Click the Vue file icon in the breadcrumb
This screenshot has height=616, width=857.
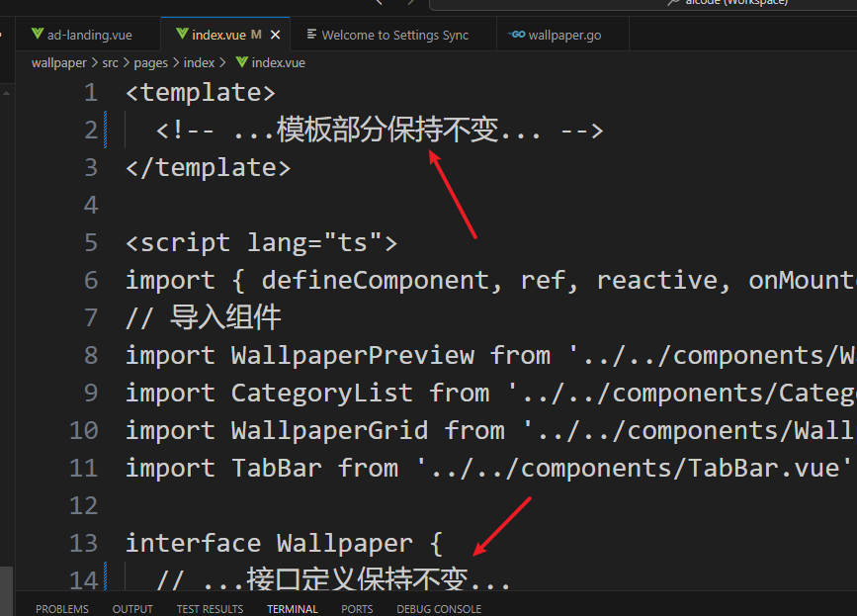(x=241, y=62)
